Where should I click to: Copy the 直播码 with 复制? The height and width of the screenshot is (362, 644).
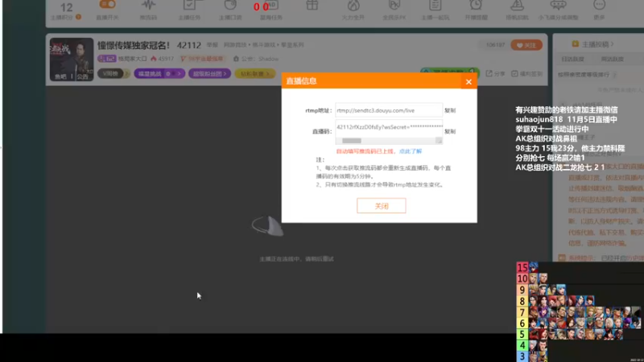click(x=450, y=131)
